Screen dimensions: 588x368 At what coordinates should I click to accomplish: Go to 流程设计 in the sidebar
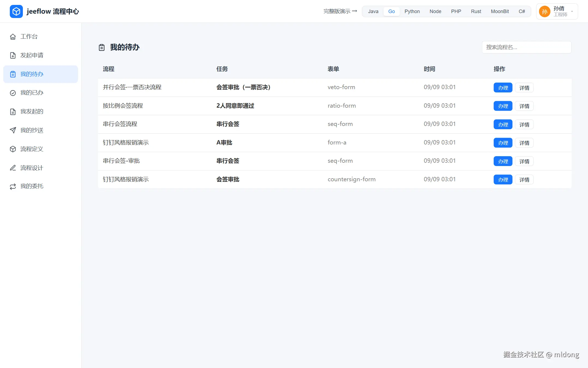(x=41, y=168)
